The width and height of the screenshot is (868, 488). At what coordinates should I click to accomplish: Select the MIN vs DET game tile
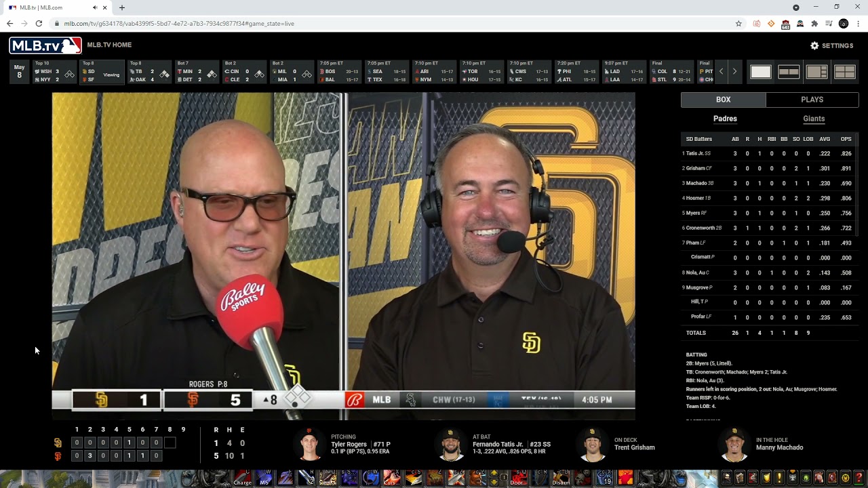(x=197, y=72)
